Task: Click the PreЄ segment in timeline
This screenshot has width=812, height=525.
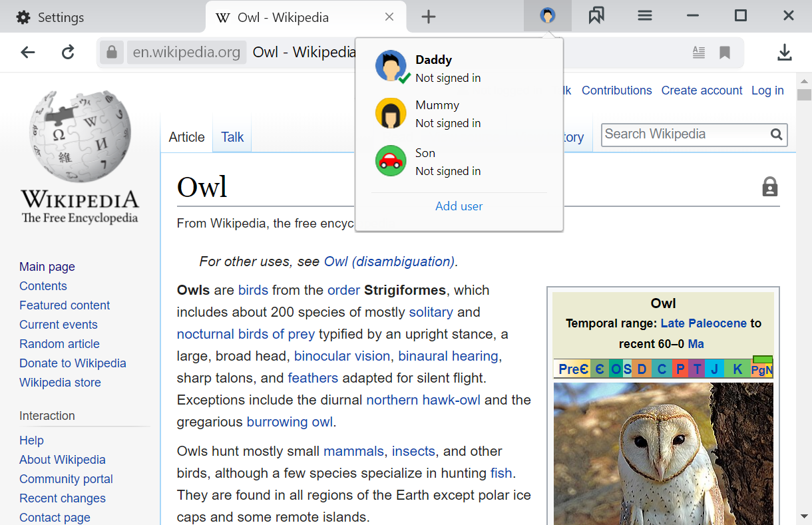Action: 573,369
